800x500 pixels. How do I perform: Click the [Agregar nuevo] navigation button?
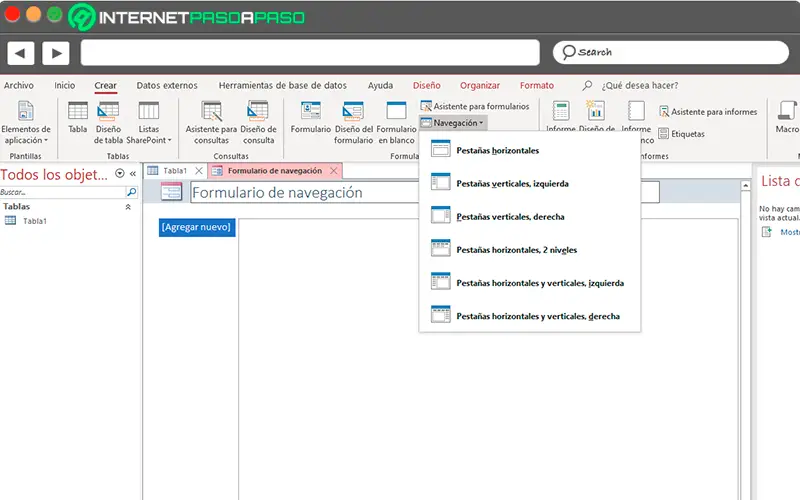coord(197,227)
